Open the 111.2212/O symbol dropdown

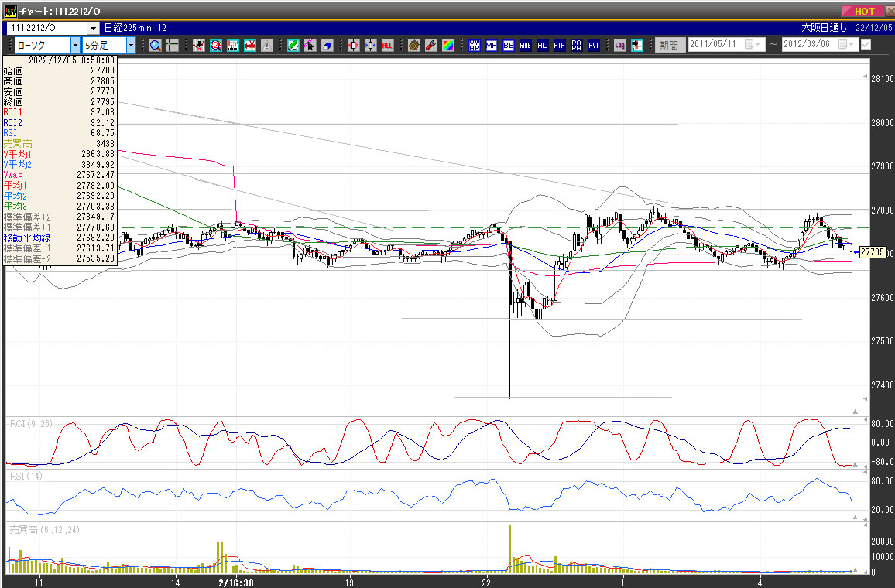coord(94,28)
